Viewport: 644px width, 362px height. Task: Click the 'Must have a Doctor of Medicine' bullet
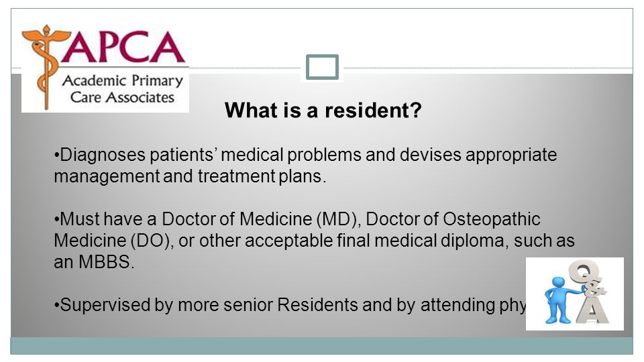point(297,219)
